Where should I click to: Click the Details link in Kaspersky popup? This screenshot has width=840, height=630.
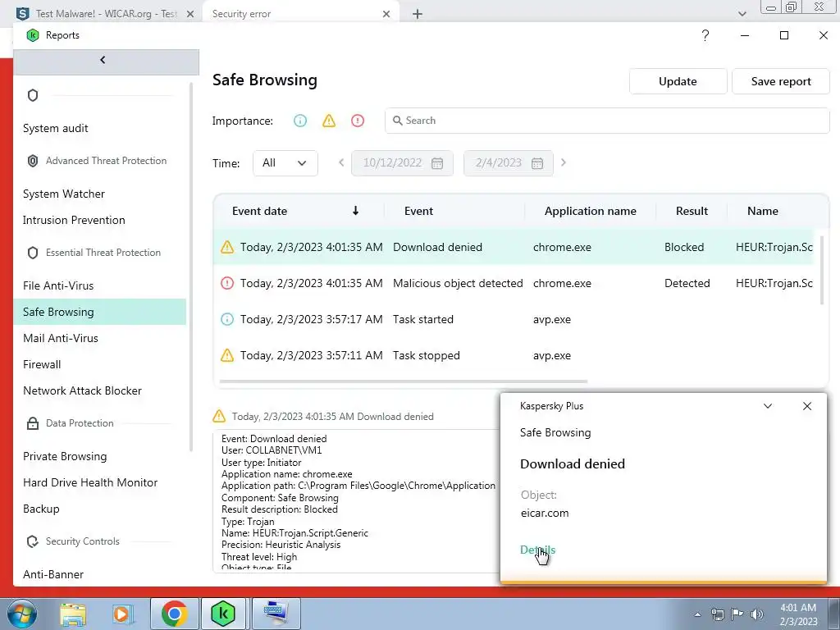[x=537, y=550]
